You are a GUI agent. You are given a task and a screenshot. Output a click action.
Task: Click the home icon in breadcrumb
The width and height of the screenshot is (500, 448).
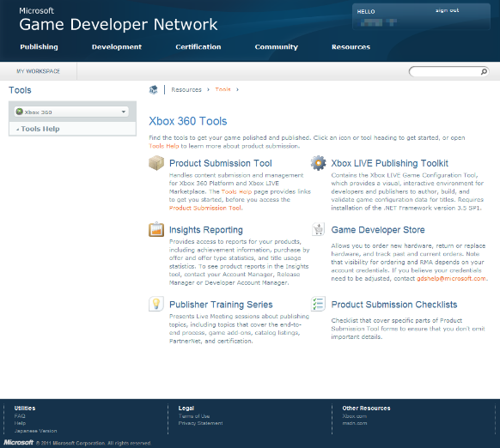[154, 90]
